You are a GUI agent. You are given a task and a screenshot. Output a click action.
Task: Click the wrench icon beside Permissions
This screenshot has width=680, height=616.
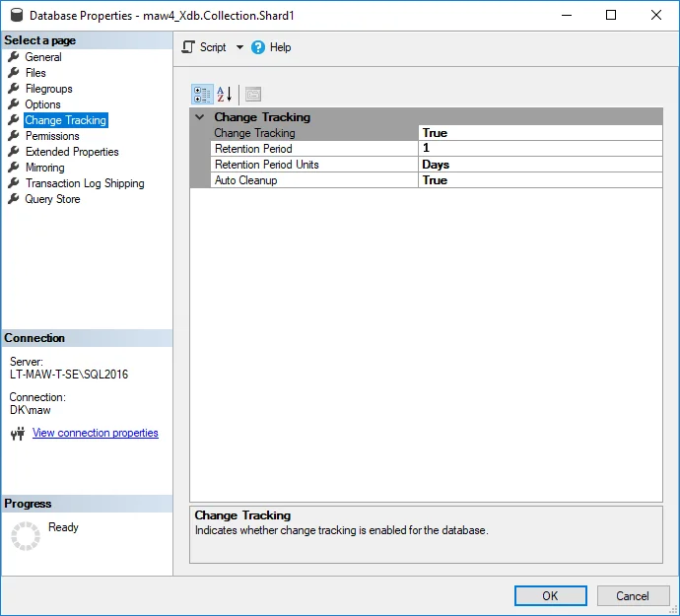[x=14, y=136]
